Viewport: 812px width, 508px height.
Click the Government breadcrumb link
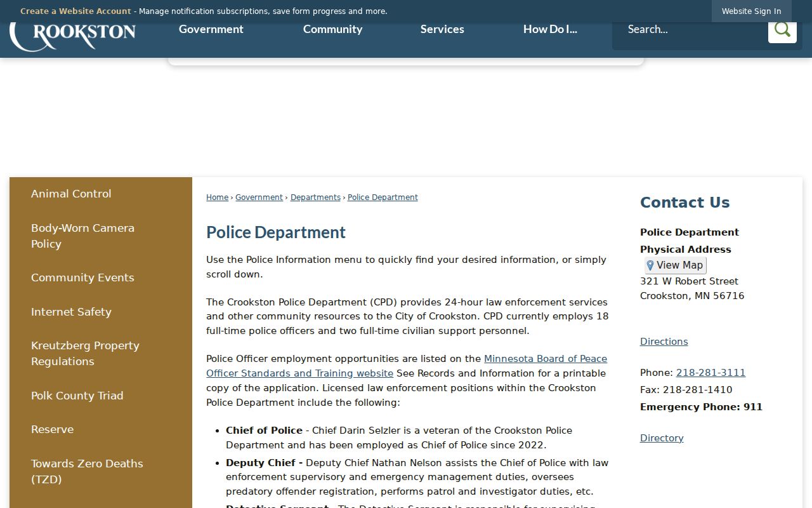pos(259,197)
